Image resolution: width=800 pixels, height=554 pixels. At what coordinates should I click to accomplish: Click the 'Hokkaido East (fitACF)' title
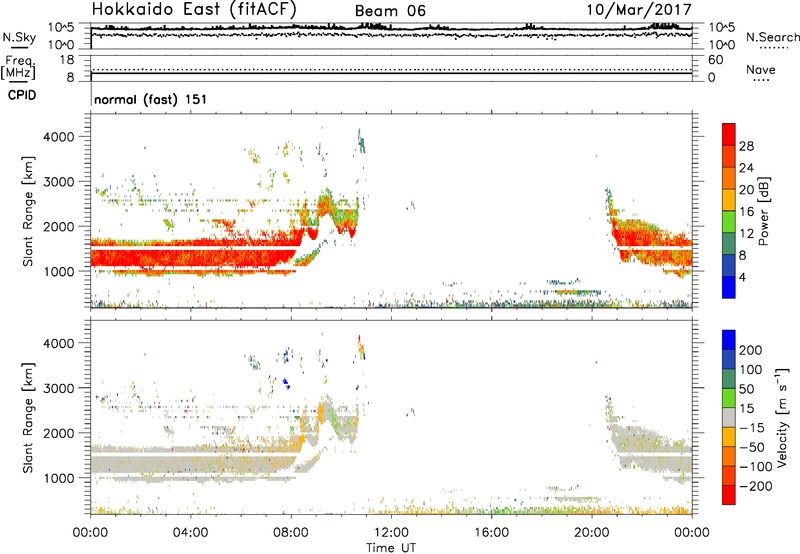(x=194, y=9)
